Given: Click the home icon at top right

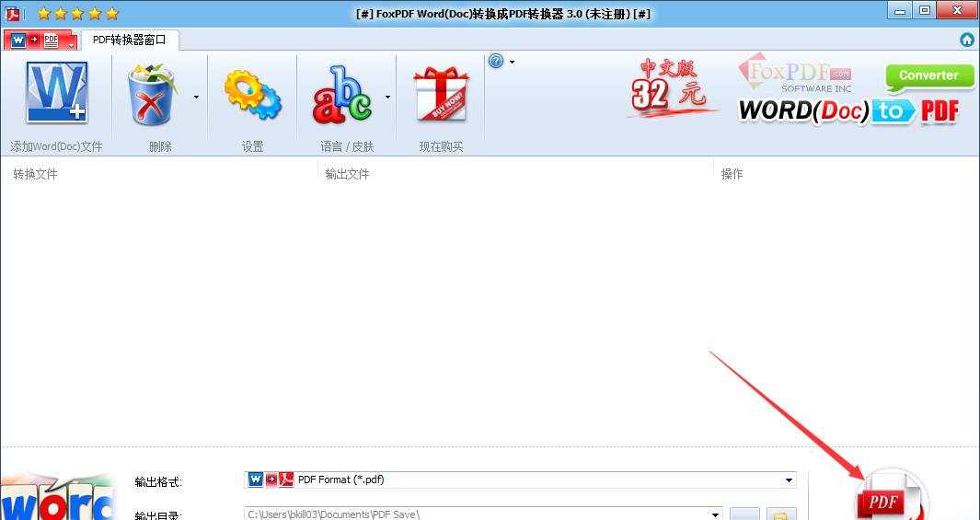Looking at the screenshot, I should click(x=967, y=40).
